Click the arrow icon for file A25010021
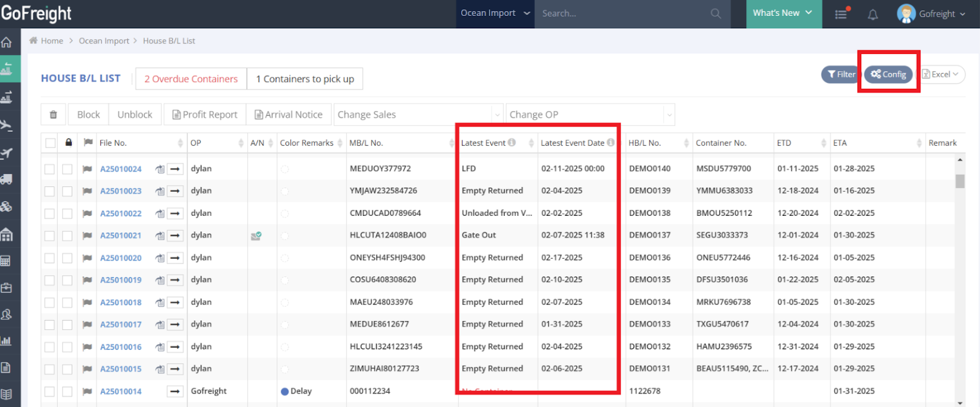The height and width of the screenshot is (407, 980). coord(175,236)
